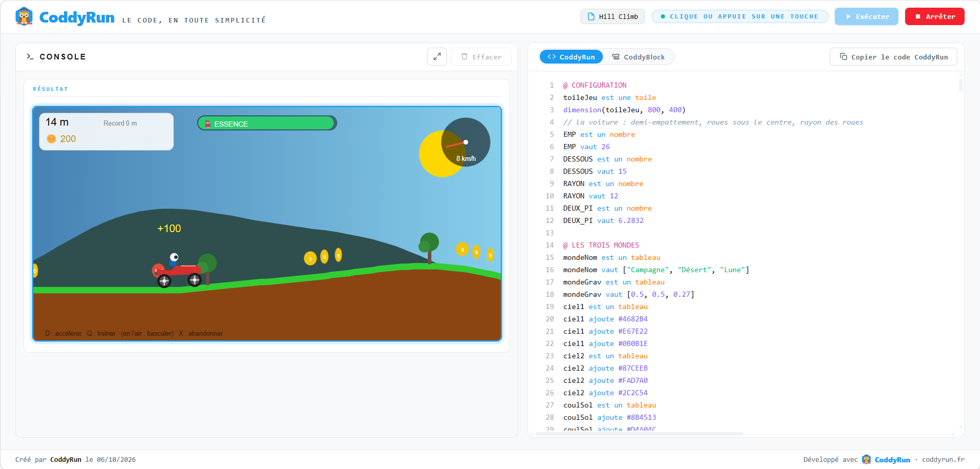Click code line 'EMP vaut 26'
The image size is (980, 469).
[586, 147]
